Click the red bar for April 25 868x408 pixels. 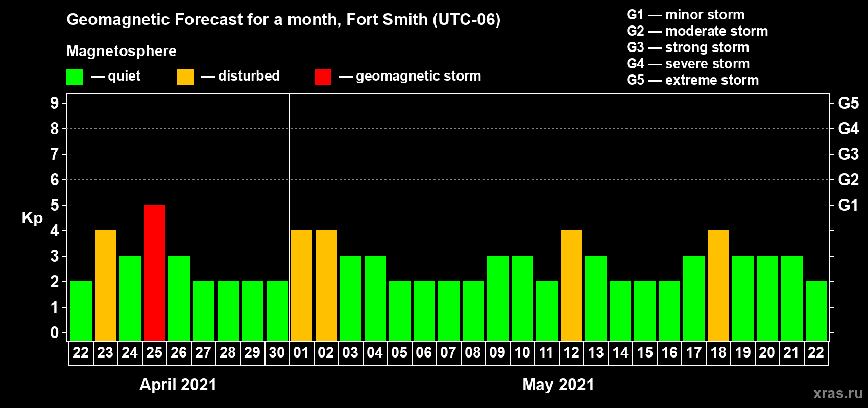pos(154,272)
